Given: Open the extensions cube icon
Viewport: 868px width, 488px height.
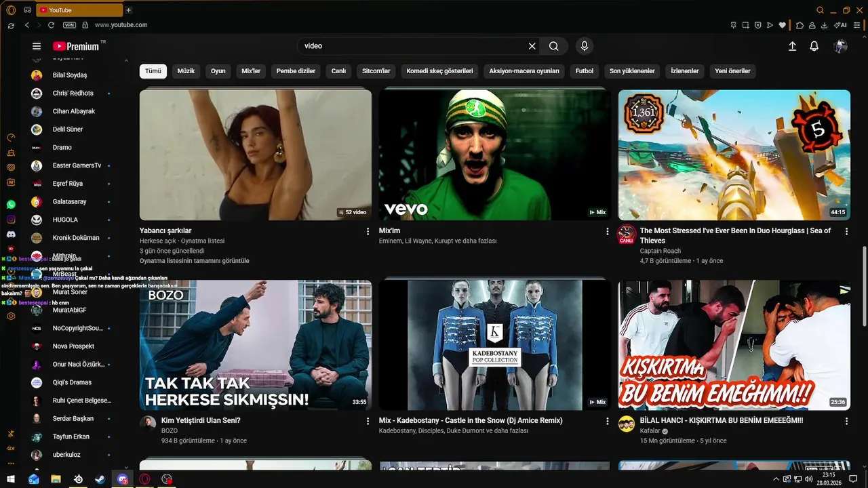Looking at the screenshot, I should pos(800,25).
